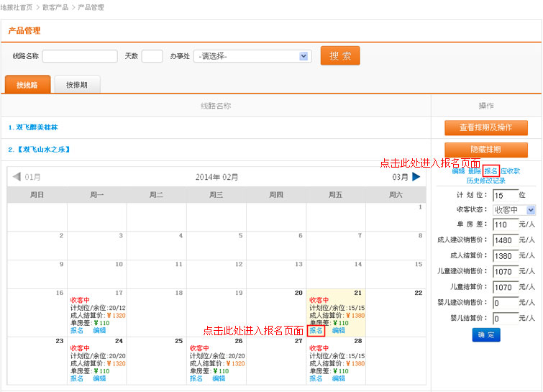Screen dimensions: 543x392
Task: Click 查看排期及操作 for 双飞醉美桂林
Action: click(485, 127)
